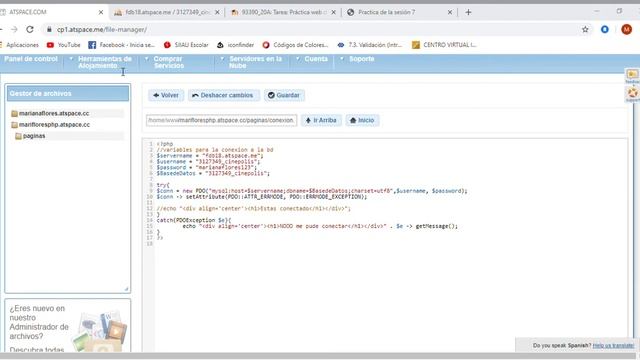
Task: Close the Practica de la sesión 7 tab
Action: [450, 12]
